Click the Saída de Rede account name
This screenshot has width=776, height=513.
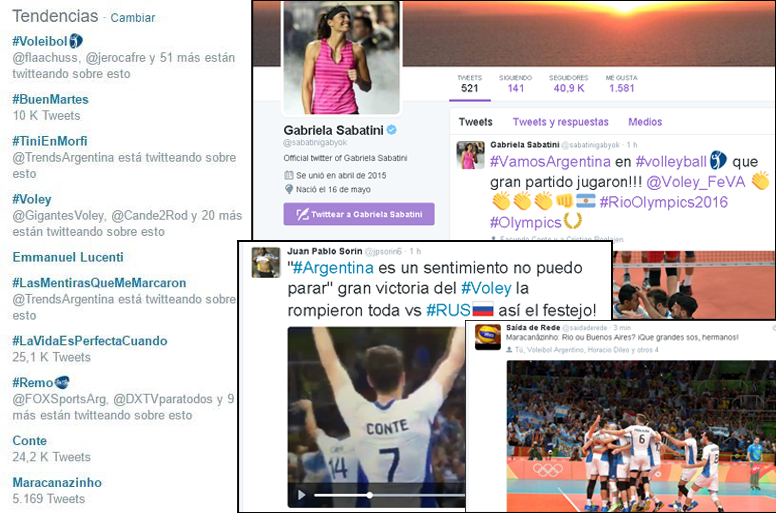[533, 327]
